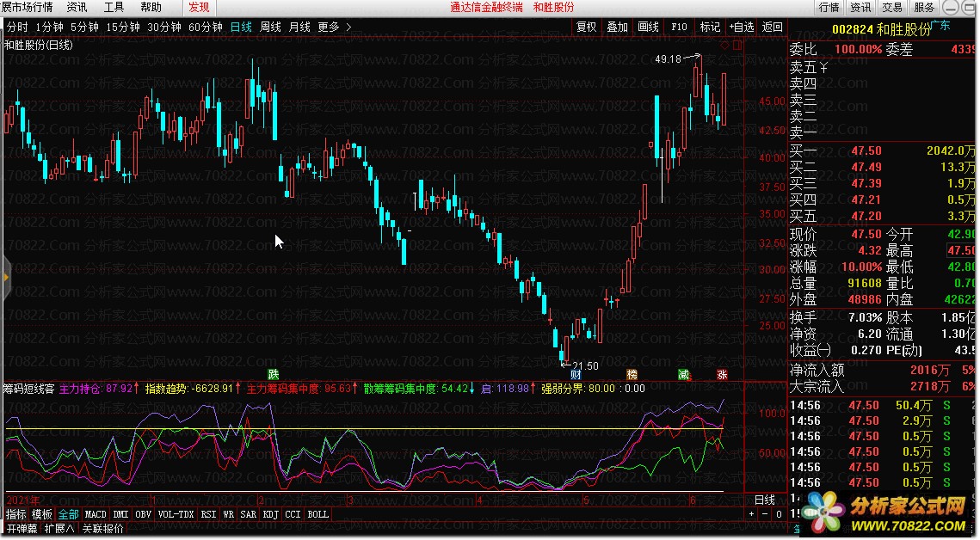Click the 关联报价 tab at the bottom
Image resolution: width=980 pixels, height=540 pixels.
[102, 529]
